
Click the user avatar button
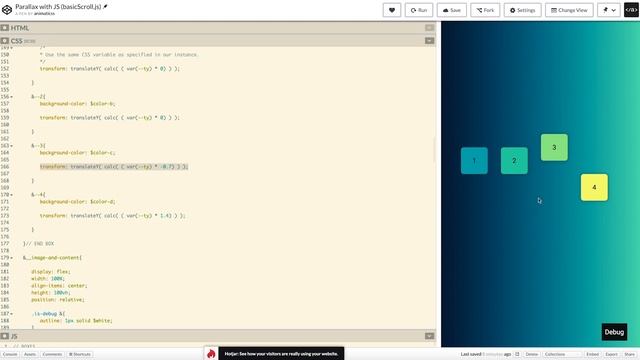[x=631, y=10]
